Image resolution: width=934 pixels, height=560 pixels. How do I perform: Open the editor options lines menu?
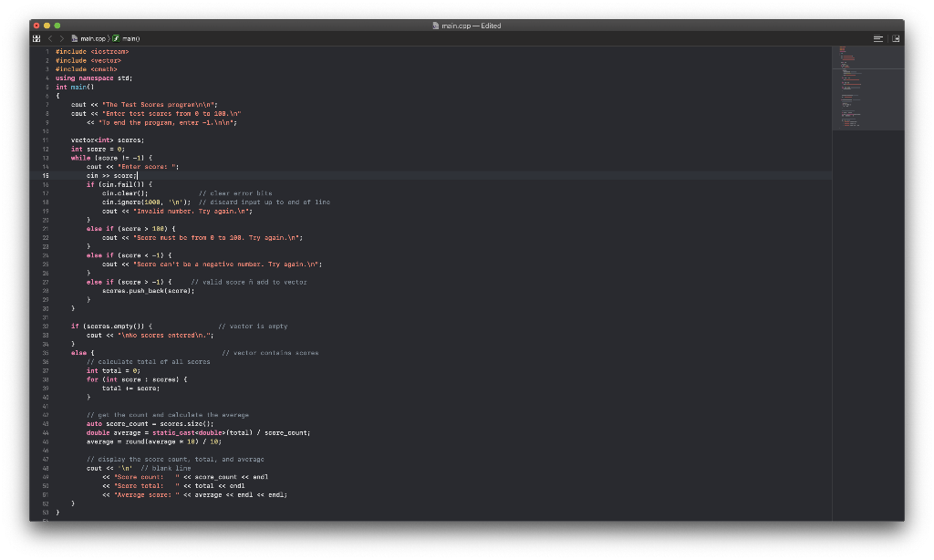[x=878, y=38]
